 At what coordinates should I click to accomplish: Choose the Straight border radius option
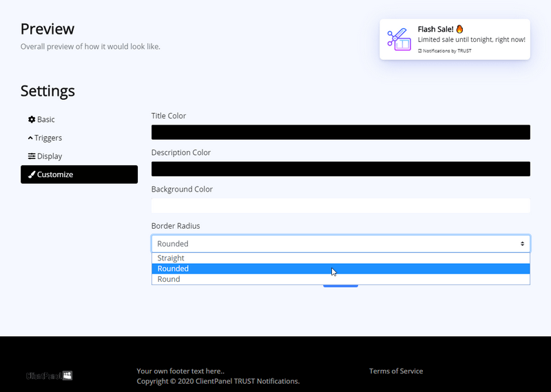tap(340, 258)
